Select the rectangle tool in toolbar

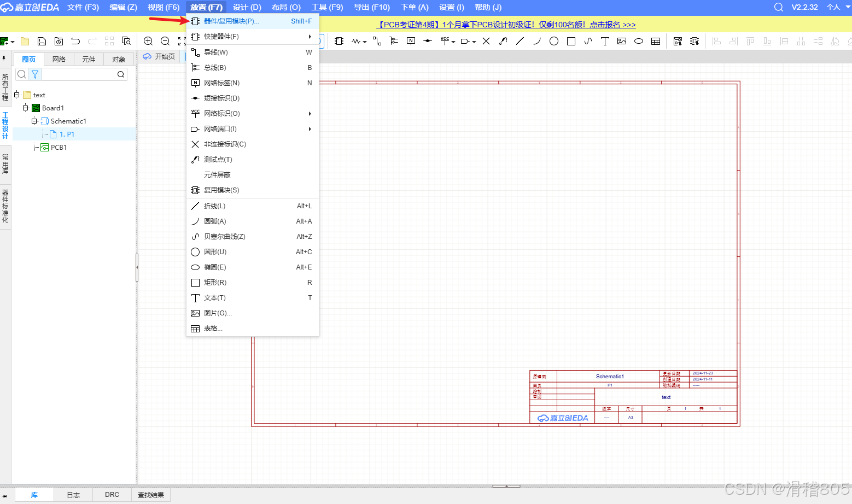[x=571, y=41]
